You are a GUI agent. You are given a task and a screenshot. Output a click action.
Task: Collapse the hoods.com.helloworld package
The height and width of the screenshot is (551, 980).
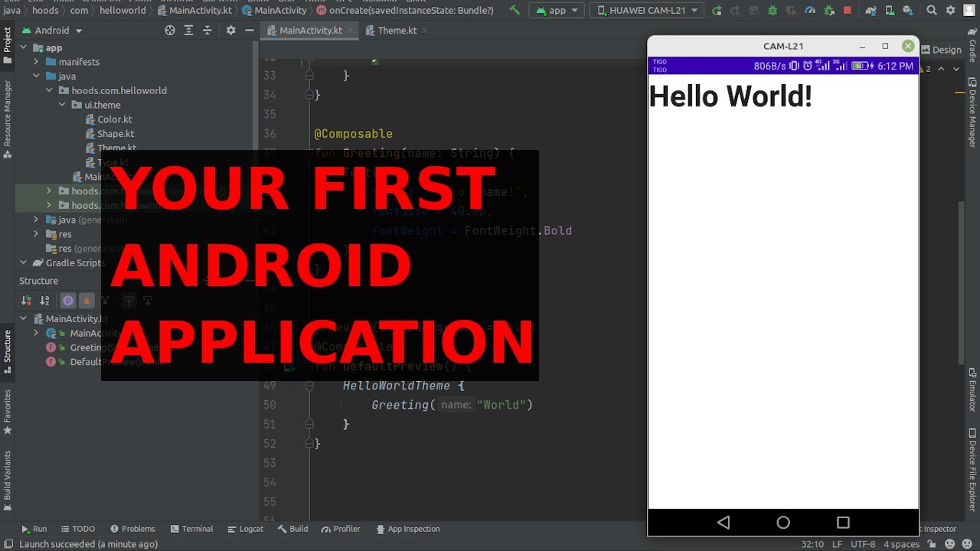tap(49, 90)
